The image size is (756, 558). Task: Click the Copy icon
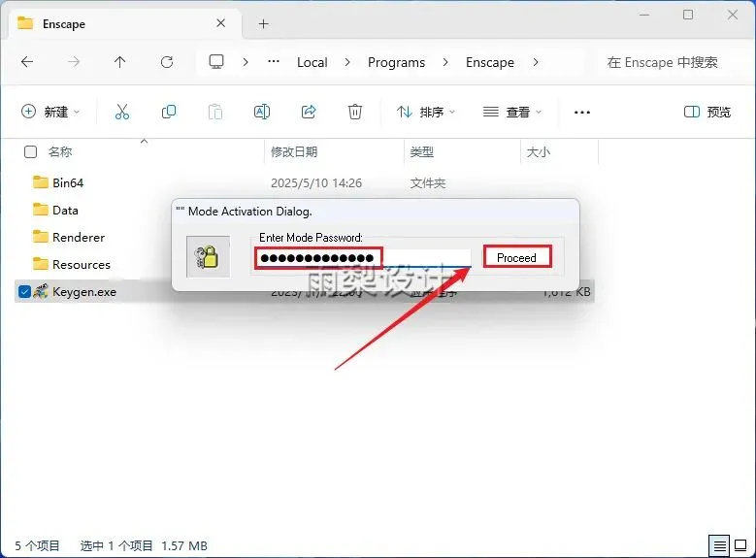tap(169, 112)
